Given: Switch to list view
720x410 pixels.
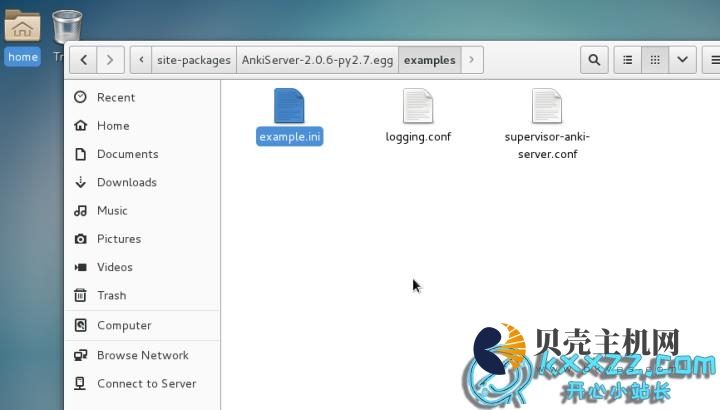Looking at the screenshot, I should (x=627, y=60).
